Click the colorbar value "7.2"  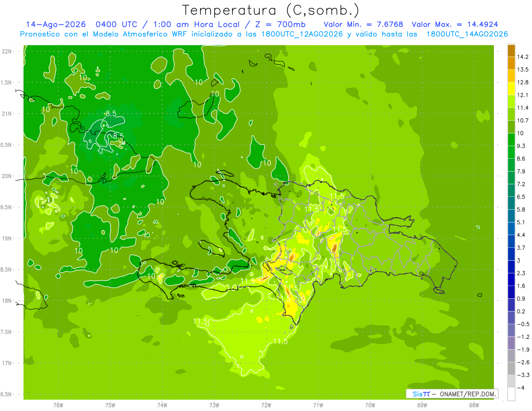pyautogui.click(x=521, y=184)
